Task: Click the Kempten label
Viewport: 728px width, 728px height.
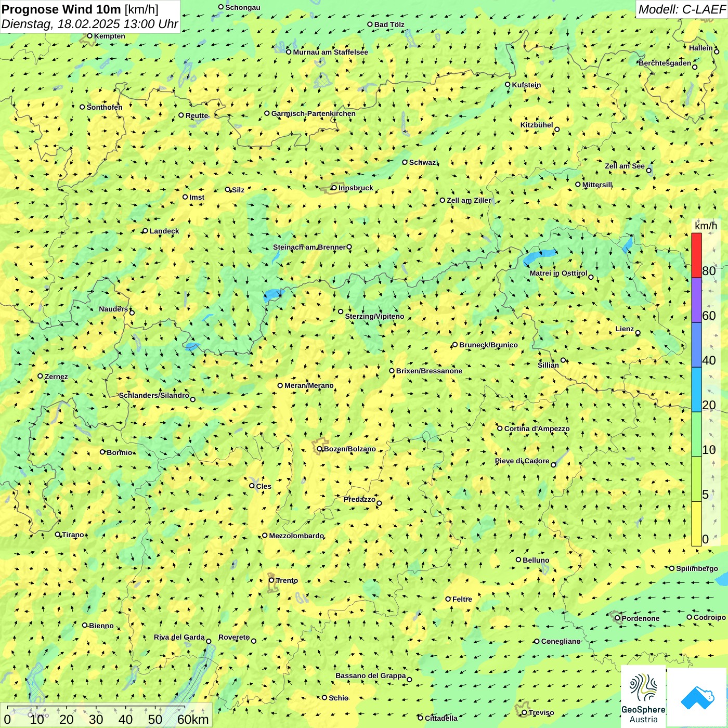Action: 110,36
